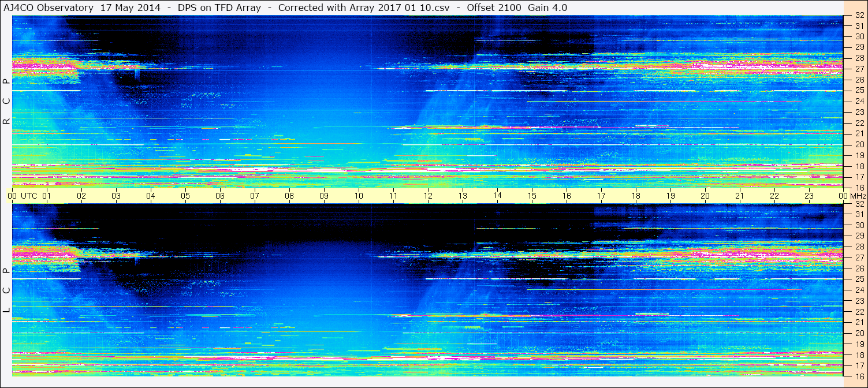The height and width of the screenshot is (388, 868).
Task: Select the 14 hour tick on time axis
Action: click(x=497, y=195)
